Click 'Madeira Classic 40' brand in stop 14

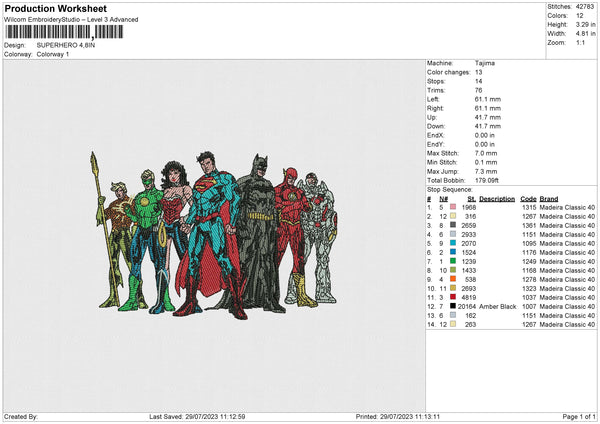coord(567,324)
